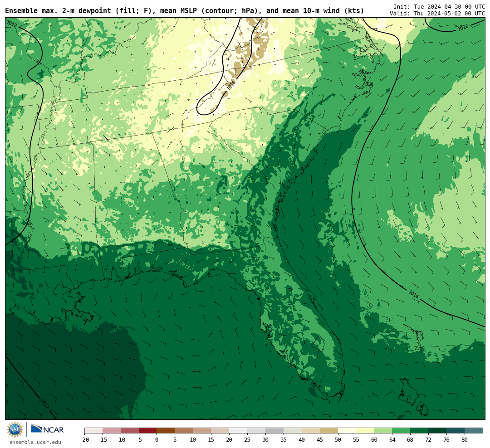Pick the colorbar swatch between -15 and -10

tap(112, 431)
